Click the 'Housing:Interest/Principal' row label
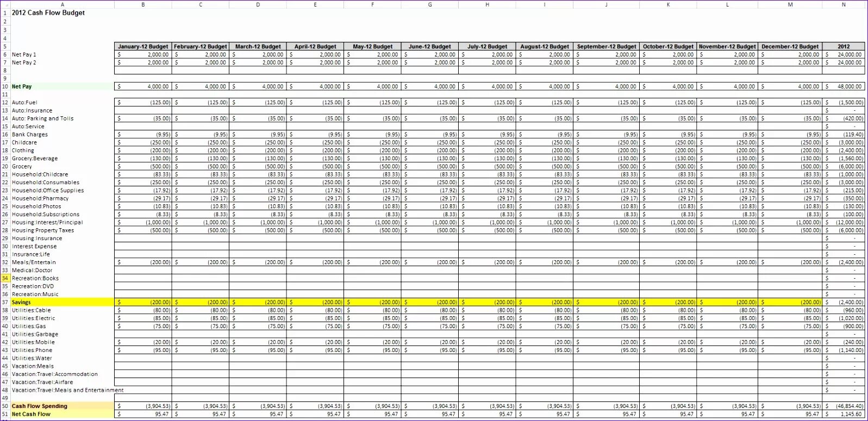Screen dimensions: 868x421 click(47, 222)
